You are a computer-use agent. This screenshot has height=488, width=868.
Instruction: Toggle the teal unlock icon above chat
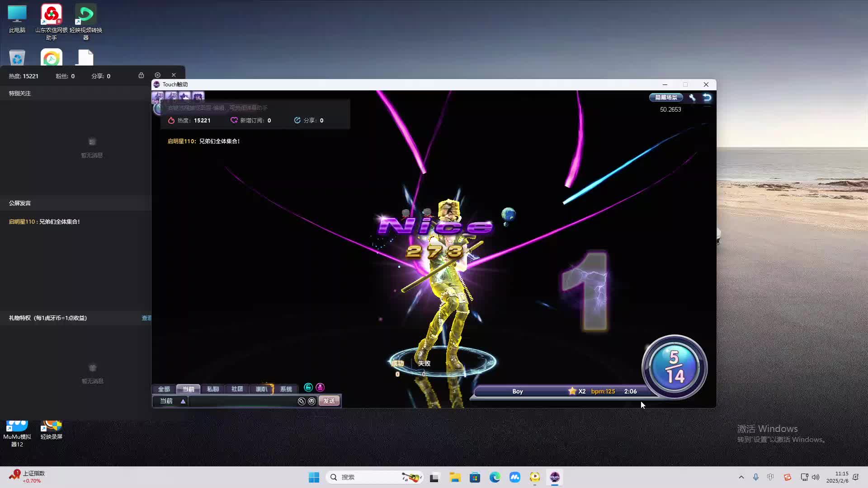click(x=308, y=387)
